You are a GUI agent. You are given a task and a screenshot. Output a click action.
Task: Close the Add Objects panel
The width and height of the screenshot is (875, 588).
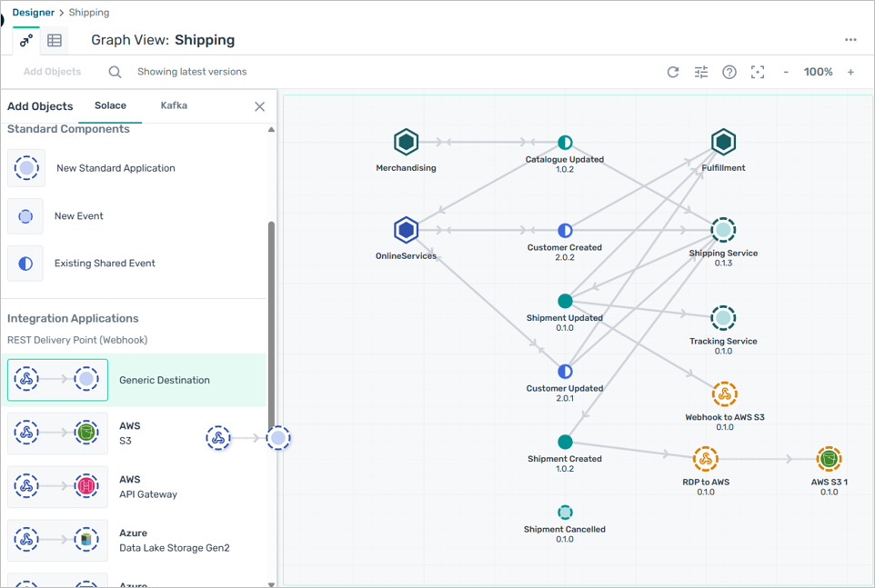(x=259, y=106)
